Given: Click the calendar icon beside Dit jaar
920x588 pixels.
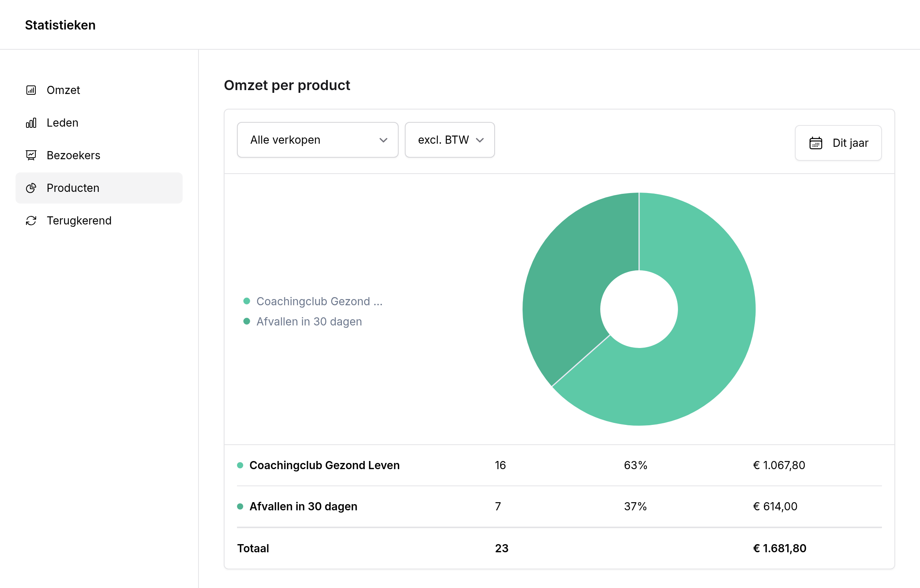Looking at the screenshot, I should pyautogui.click(x=816, y=143).
